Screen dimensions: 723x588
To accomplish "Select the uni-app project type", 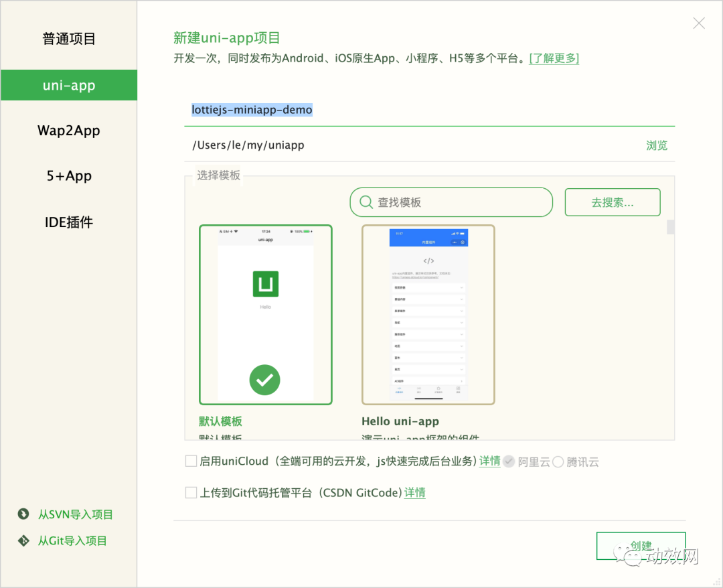I will pos(69,85).
